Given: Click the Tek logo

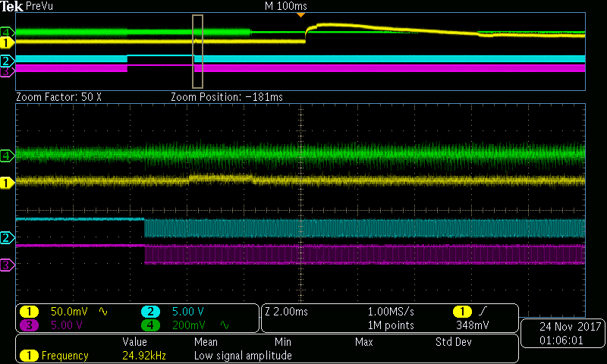Looking at the screenshot, I should 11,6.
